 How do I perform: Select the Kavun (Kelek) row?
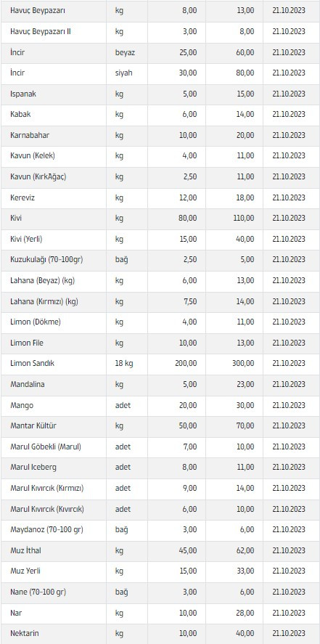160,156
